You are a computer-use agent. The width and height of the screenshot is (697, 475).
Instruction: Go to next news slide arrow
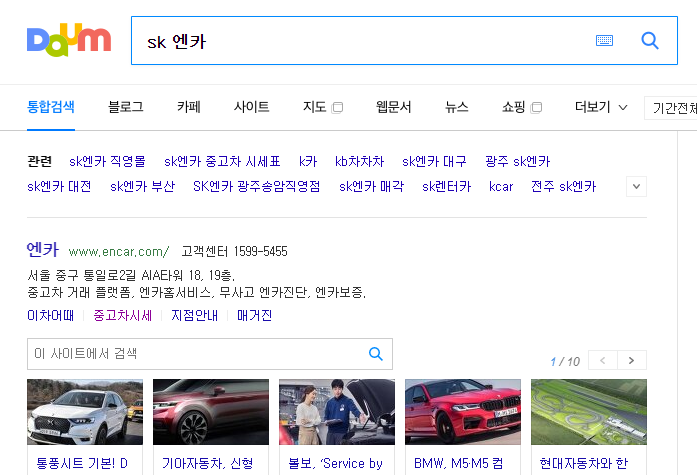click(x=632, y=360)
